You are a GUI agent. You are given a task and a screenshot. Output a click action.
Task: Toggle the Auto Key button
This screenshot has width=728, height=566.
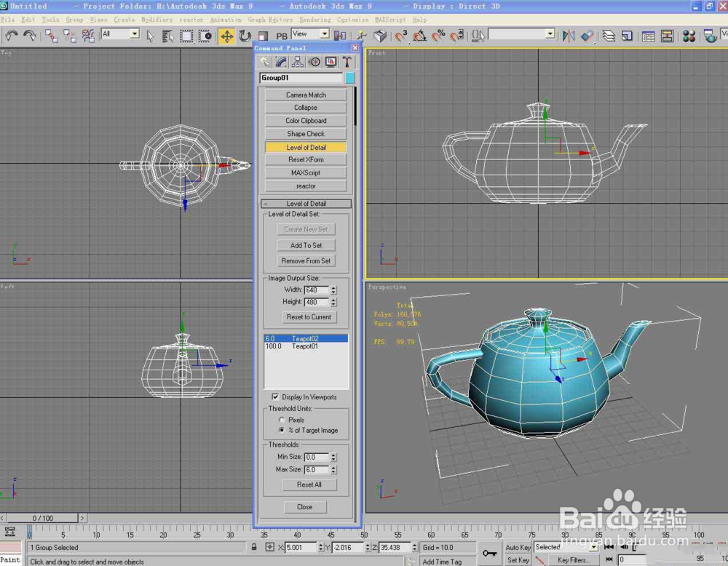518,547
